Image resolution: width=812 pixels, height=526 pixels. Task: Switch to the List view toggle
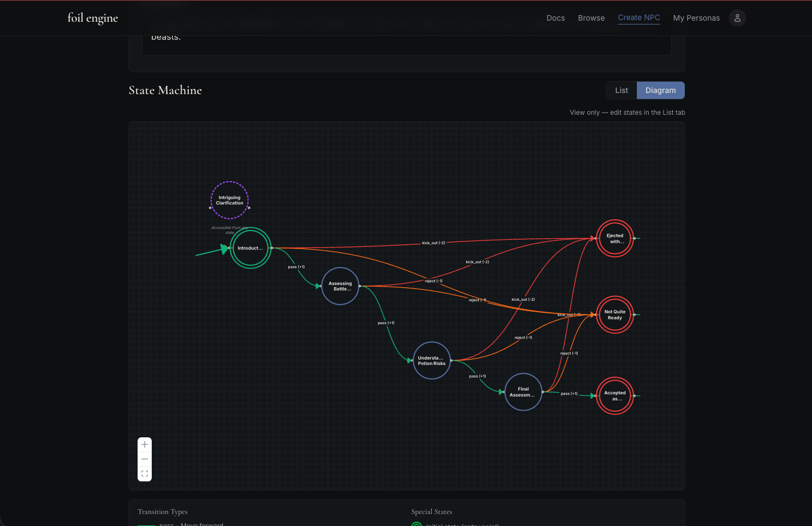coord(621,90)
